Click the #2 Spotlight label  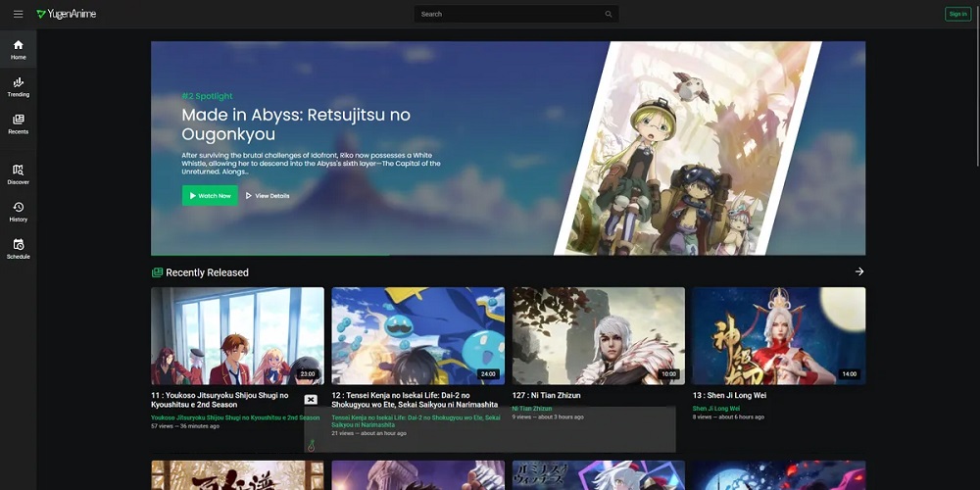point(207,96)
